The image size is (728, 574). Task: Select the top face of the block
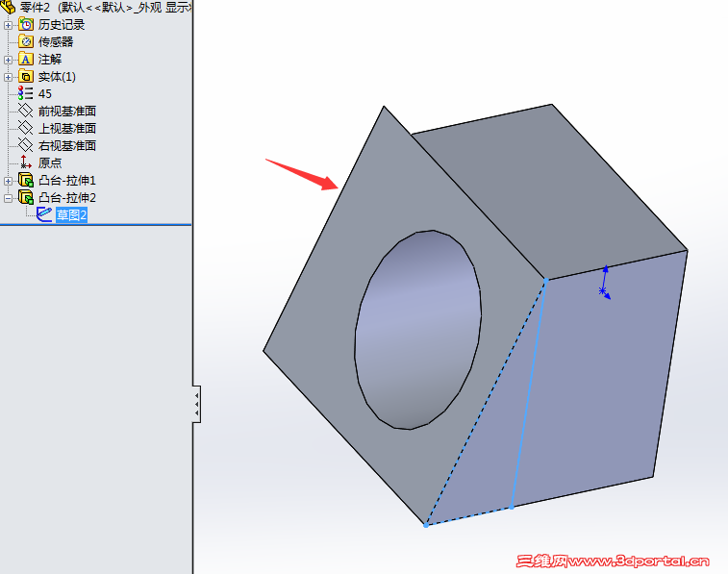(x=548, y=190)
